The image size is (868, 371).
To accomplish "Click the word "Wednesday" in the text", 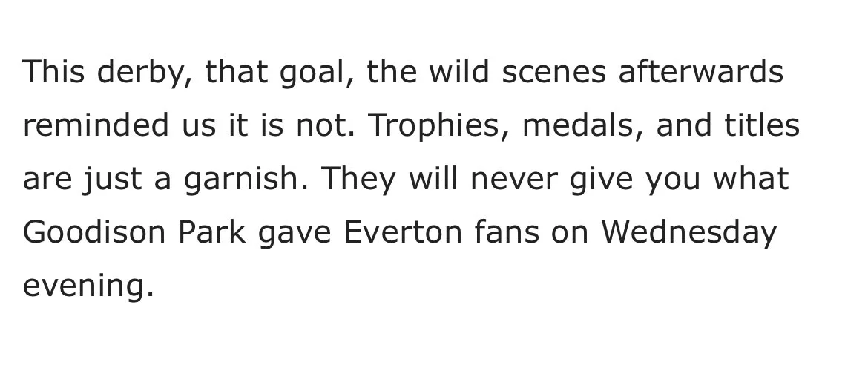I will pos(688,232).
